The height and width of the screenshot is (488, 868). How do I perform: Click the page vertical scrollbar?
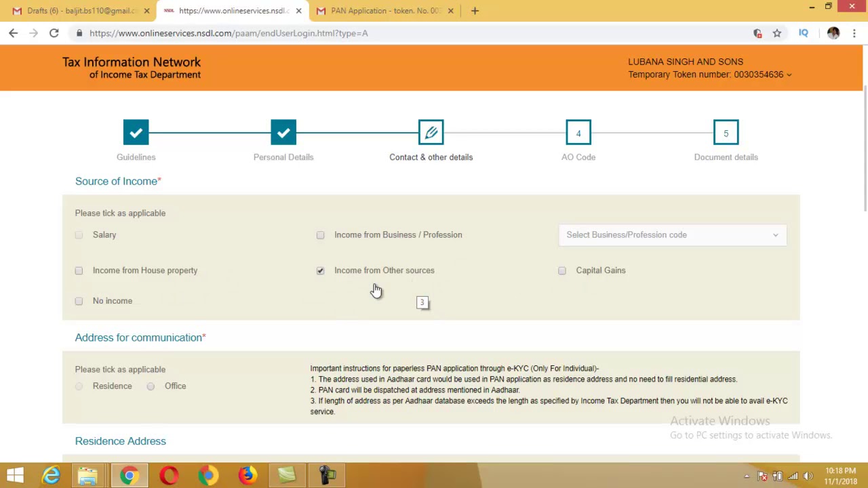(865, 149)
